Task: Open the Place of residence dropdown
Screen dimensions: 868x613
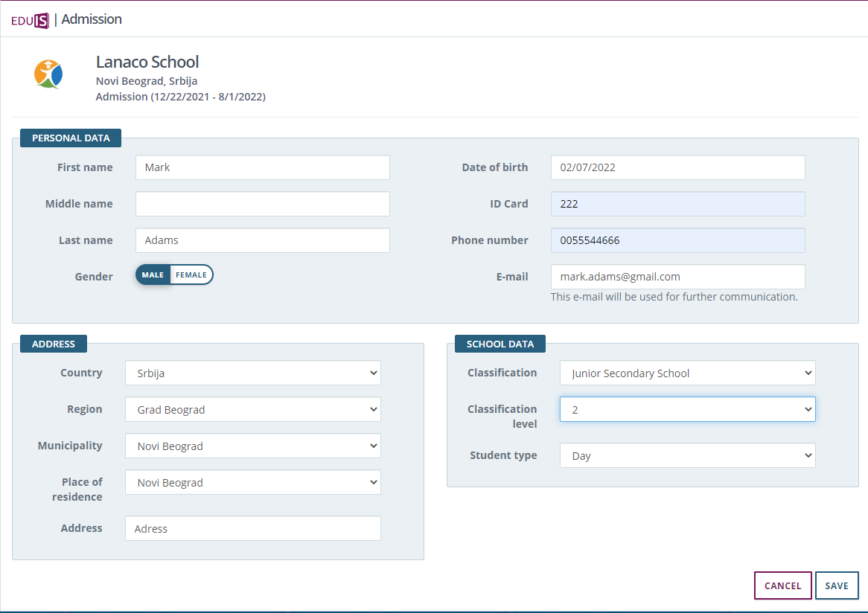Action: click(252, 483)
